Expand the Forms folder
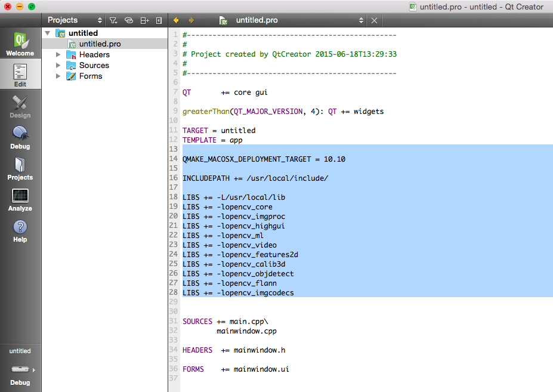553x392 pixels. (x=58, y=76)
